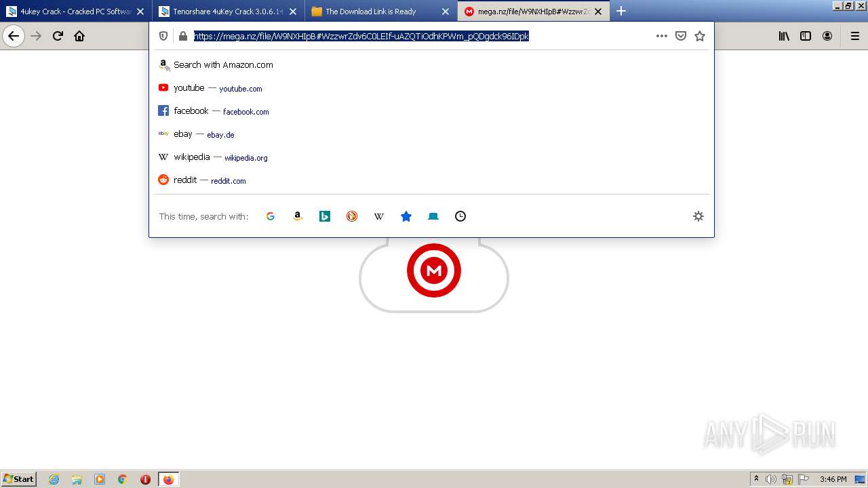868x488 pixels.
Task: Open the volume control in tray
Action: pyautogui.click(x=771, y=479)
